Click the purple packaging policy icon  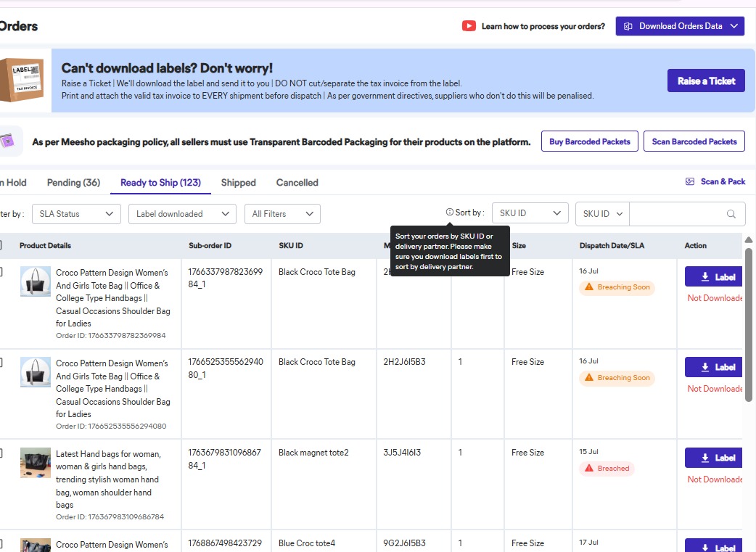(7, 141)
